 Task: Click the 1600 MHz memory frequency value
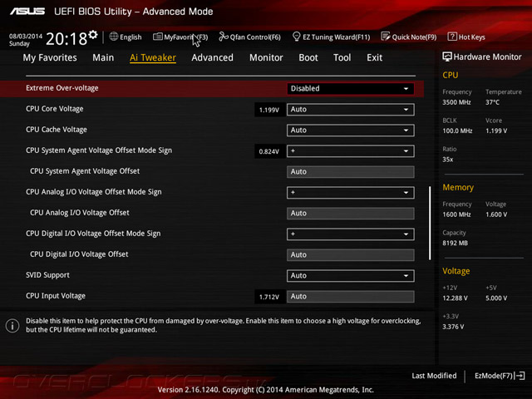[x=456, y=214]
